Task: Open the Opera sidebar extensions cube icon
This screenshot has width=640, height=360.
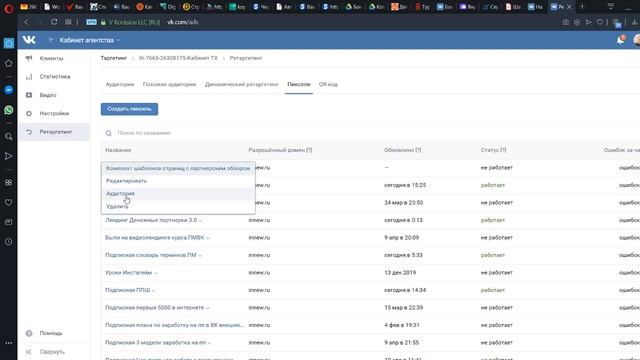Action: [9, 182]
